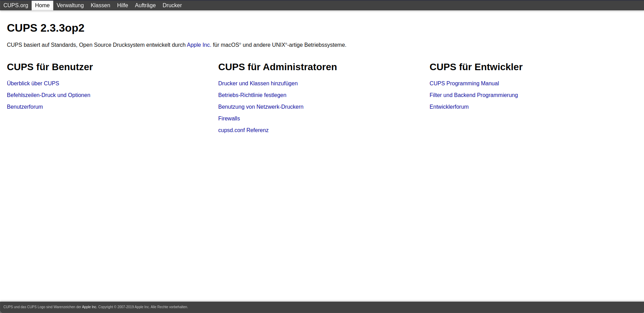Click Befehlszeilen-Druck und Optionen link
644x313 pixels.
click(48, 95)
